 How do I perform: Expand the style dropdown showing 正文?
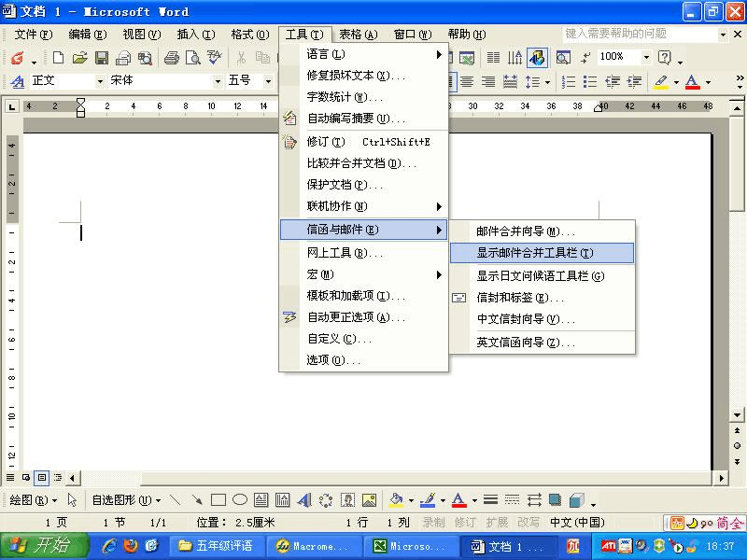[100, 81]
